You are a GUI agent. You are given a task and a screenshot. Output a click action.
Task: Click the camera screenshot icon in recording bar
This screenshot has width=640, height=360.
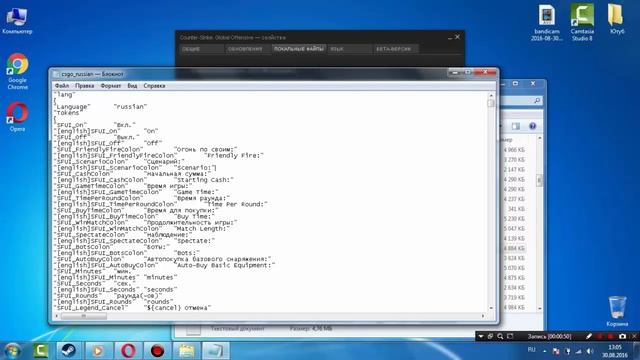click(622, 336)
